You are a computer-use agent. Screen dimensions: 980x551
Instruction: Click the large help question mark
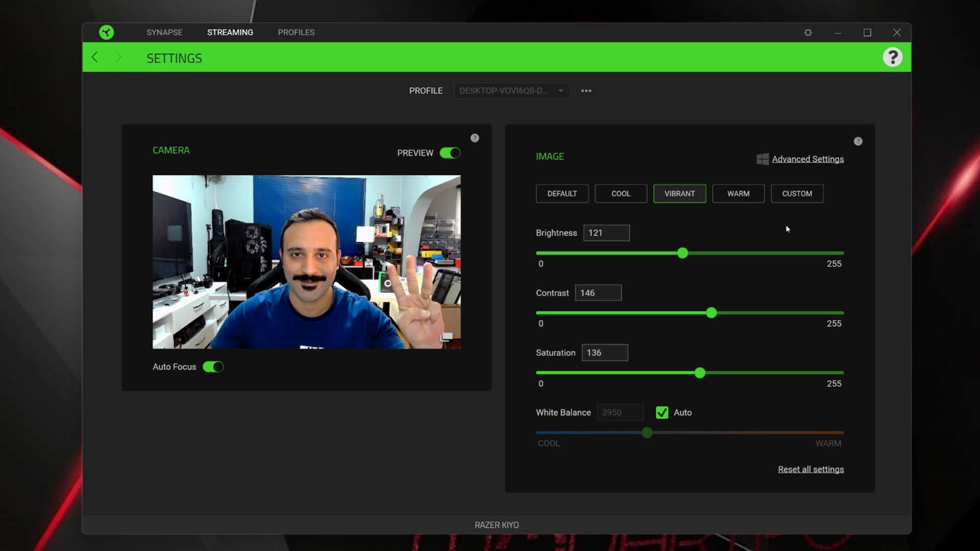(x=892, y=57)
